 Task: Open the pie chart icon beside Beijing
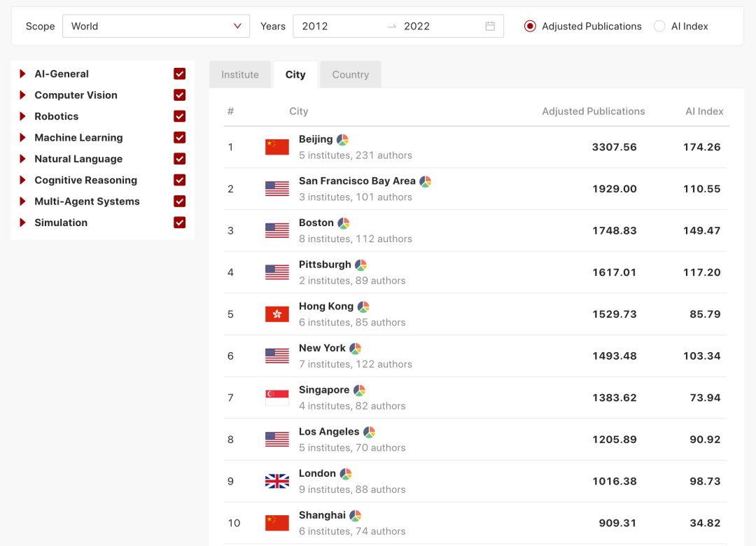coord(342,140)
